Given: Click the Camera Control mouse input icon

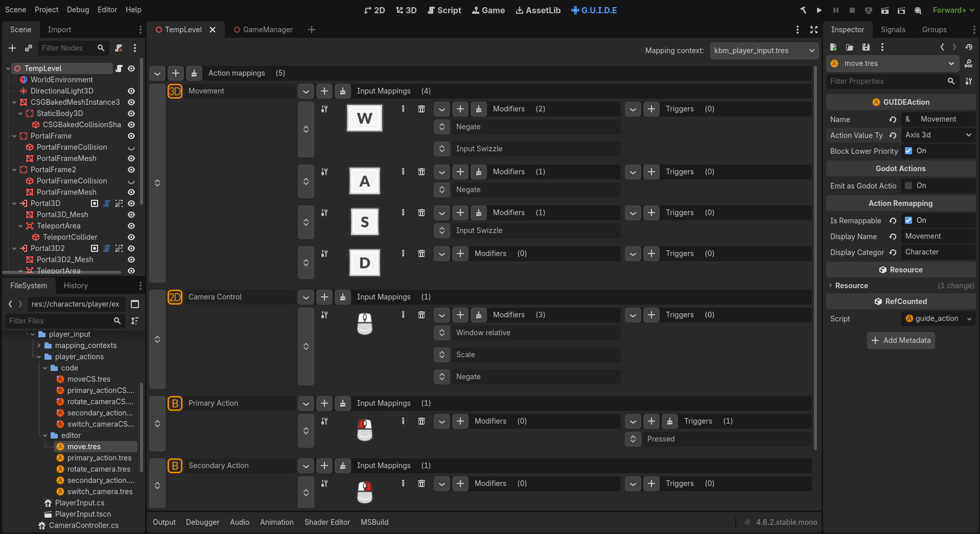Looking at the screenshot, I should coord(365,324).
